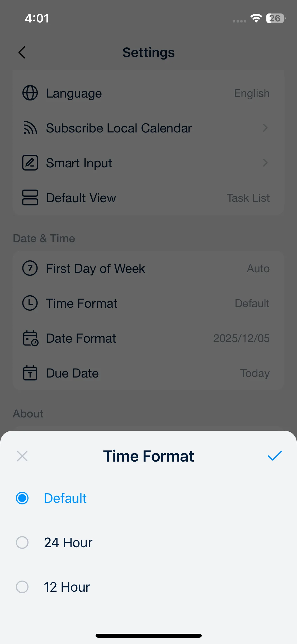This screenshot has width=297, height=644.
Task: Open the Date Format row
Action: [x=148, y=338]
